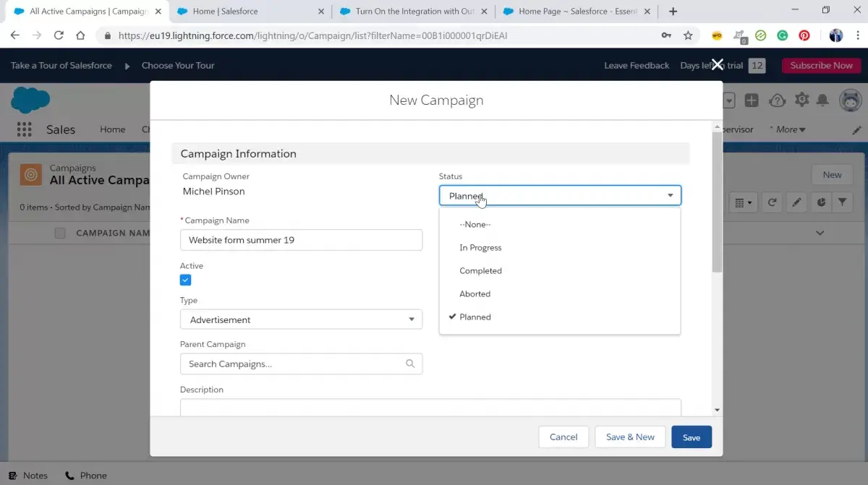Refresh the campaigns list view

pyautogui.click(x=772, y=203)
